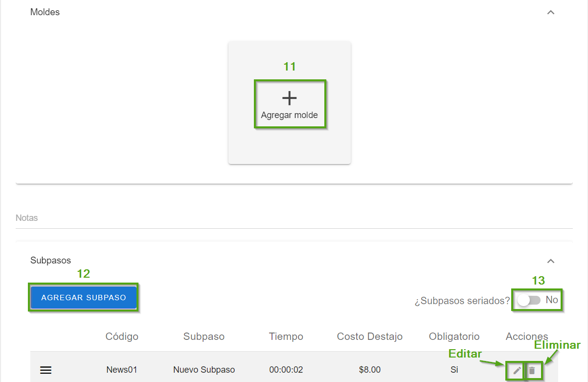Click the Subpasos section title
The width and height of the screenshot is (588, 382).
[x=50, y=261]
